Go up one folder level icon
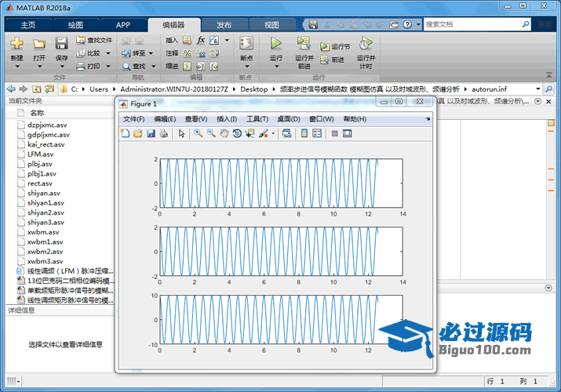Screen dimensions: 561x392 (x=37, y=89)
